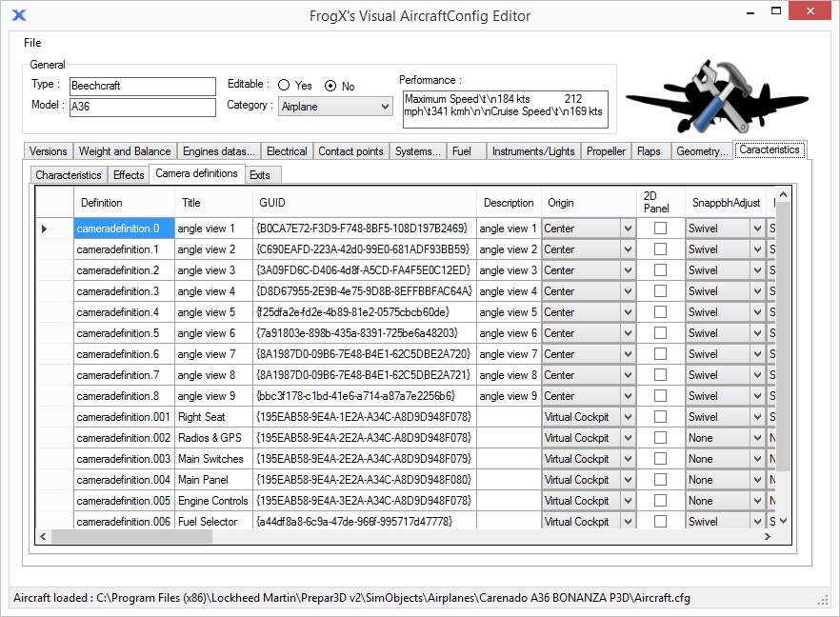Open Origin dropdown for angle view 3

click(x=628, y=270)
